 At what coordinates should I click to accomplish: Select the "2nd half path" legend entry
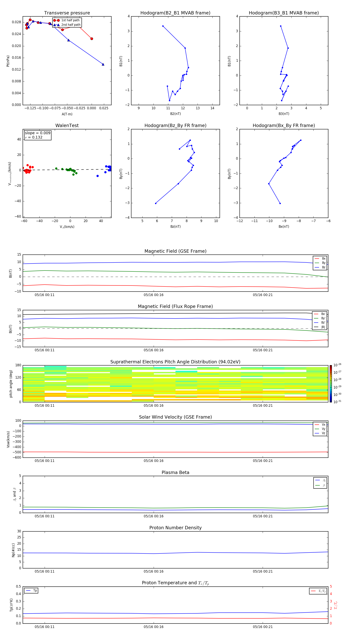(67, 25)
